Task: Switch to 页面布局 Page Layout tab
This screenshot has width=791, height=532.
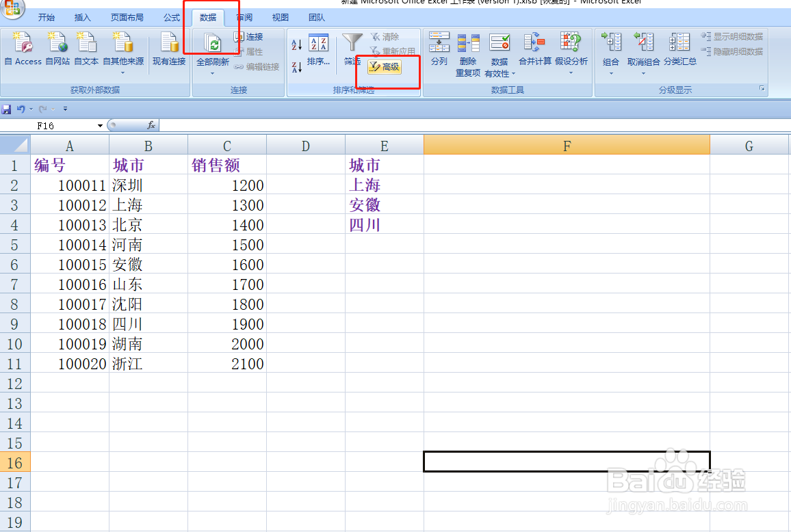Action: click(x=127, y=18)
